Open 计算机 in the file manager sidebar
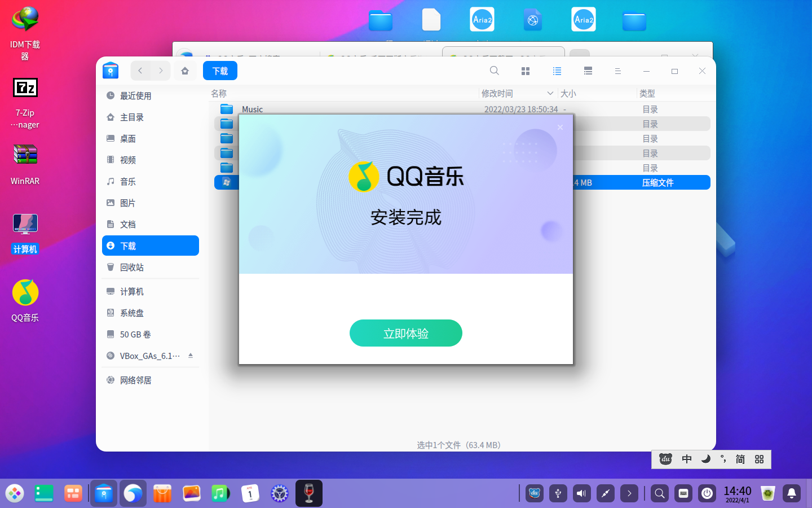812x508 pixels. (151, 291)
